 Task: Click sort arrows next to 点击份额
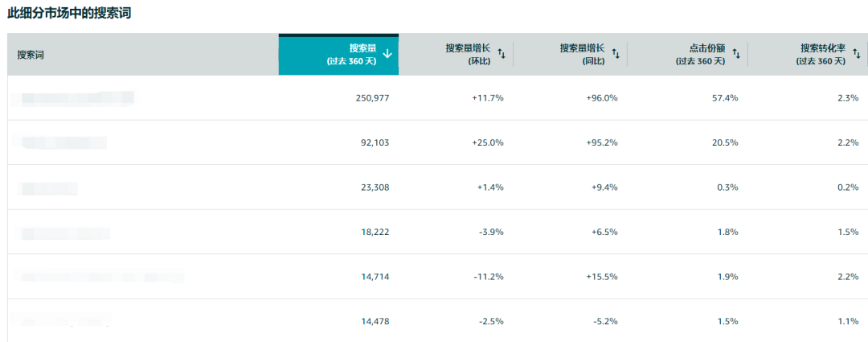pos(736,54)
